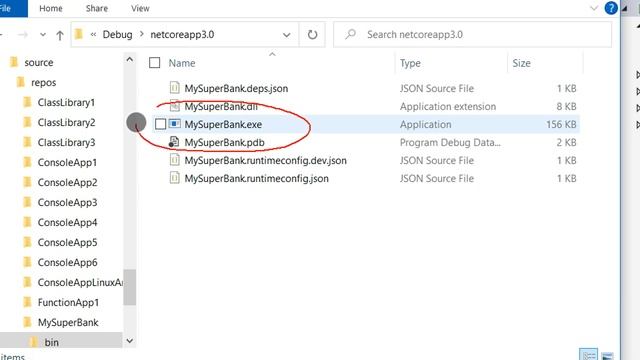Click the search magnifier icon

coord(350,34)
